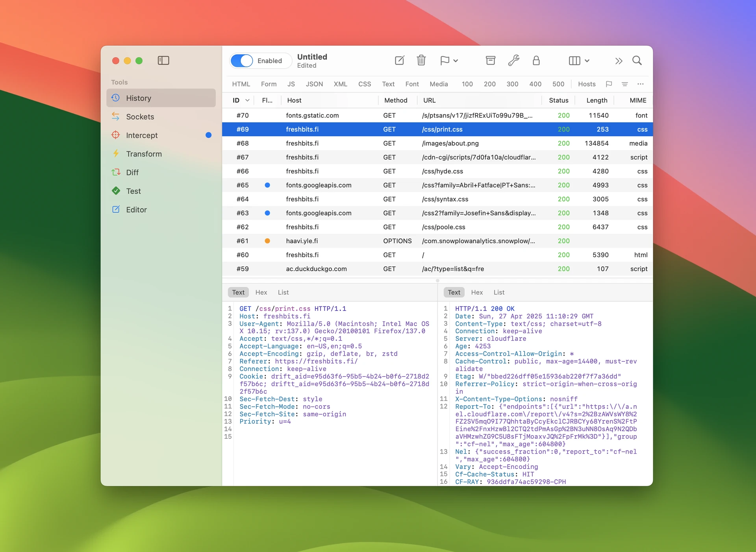Select History in the sidebar
Screen dimensions: 756x552
(x=161, y=98)
